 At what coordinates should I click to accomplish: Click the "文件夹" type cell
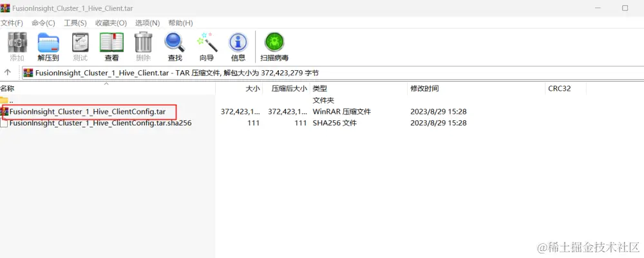click(x=324, y=100)
